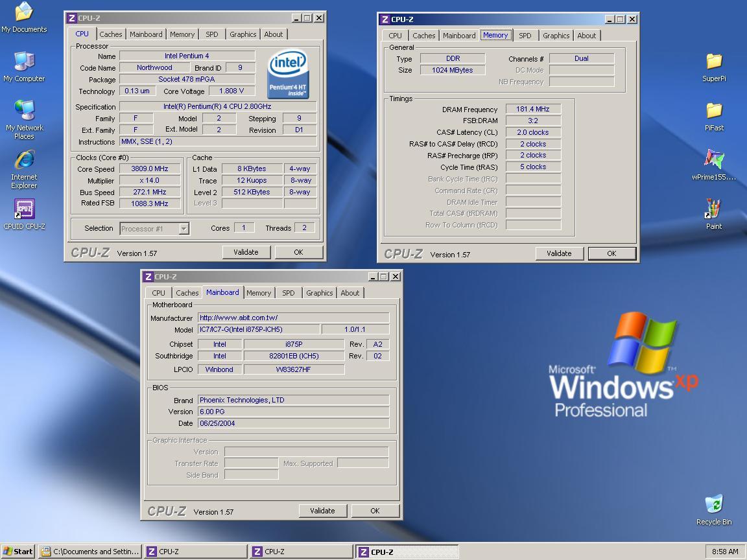Click the memory Size 1024 MBytes field
Screen dimensions: 747x560
[453, 70]
